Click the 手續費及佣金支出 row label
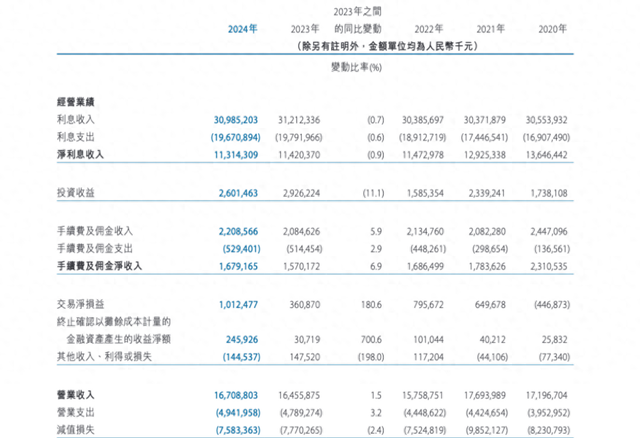The height and width of the screenshot is (438, 640). click(x=95, y=249)
